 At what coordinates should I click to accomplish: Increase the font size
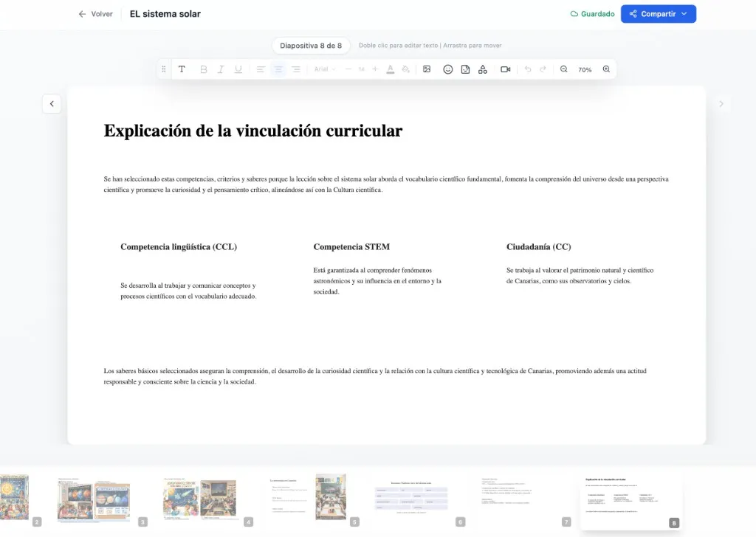click(375, 69)
